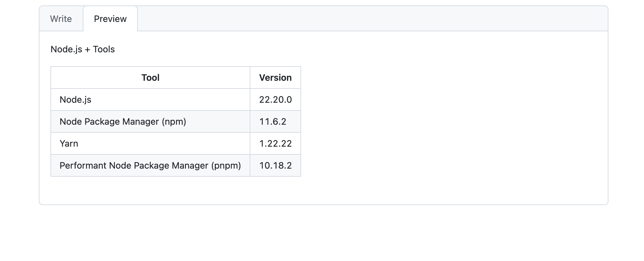The image size is (644, 261).
Task: Select the Node Package Manager (npm) cell
Action: tap(123, 122)
